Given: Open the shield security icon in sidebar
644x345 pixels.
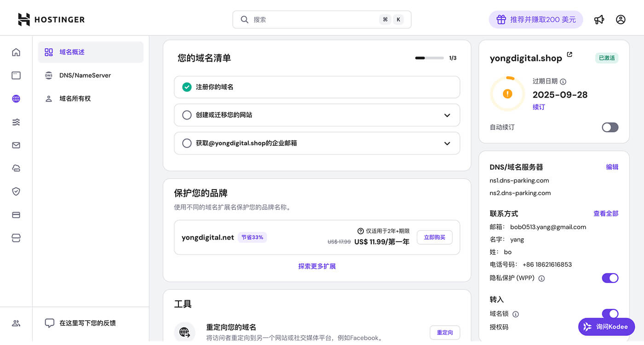Looking at the screenshot, I should [16, 191].
